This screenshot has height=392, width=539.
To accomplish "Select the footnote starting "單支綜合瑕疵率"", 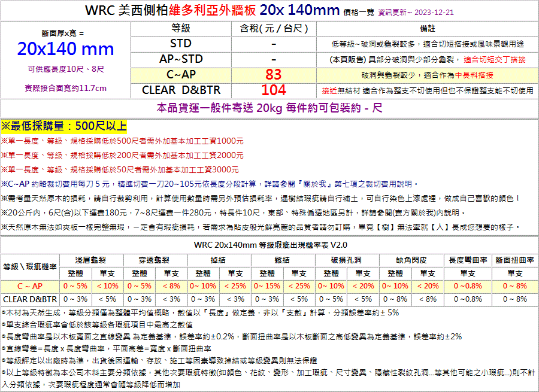I will pos(97,324).
